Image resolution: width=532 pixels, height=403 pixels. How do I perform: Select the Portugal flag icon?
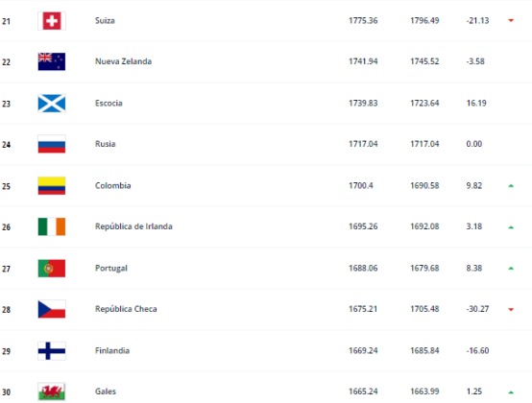[52, 269]
